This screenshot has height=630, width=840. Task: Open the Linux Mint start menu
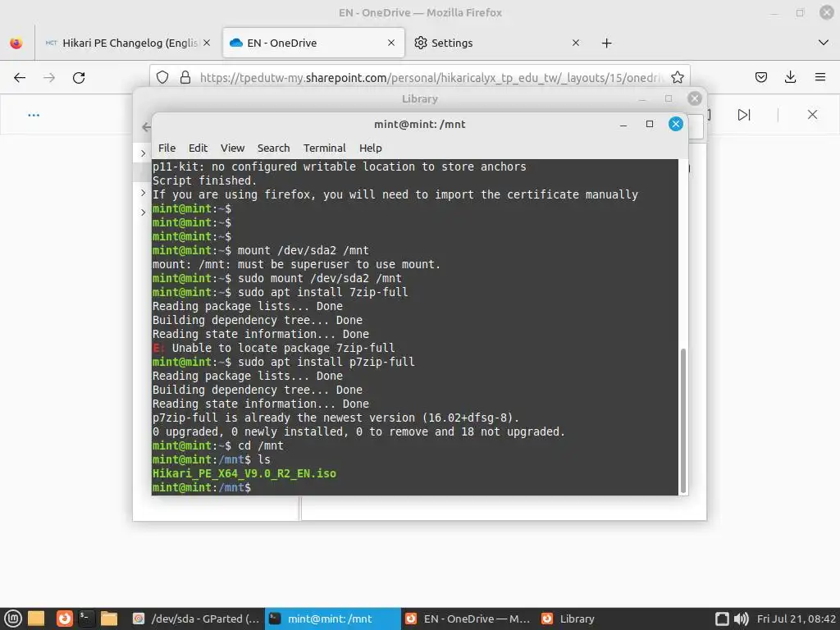tap(13, 619)
